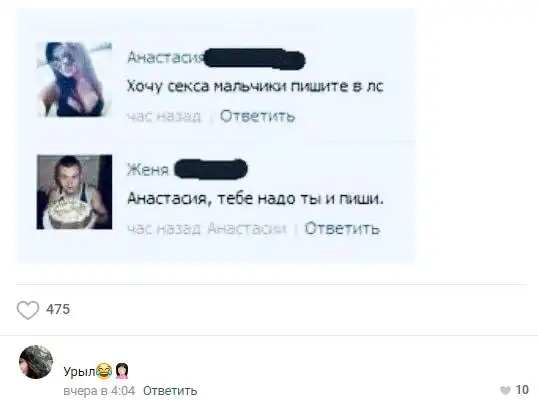Image resolution: width=538 pixels, height=401 pixels.
Task: Click the text Урыл in the comment
Action: [80, 371]
